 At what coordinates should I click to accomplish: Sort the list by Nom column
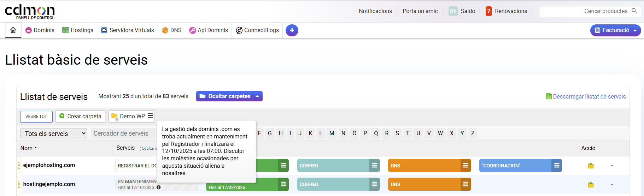point(29,148)
